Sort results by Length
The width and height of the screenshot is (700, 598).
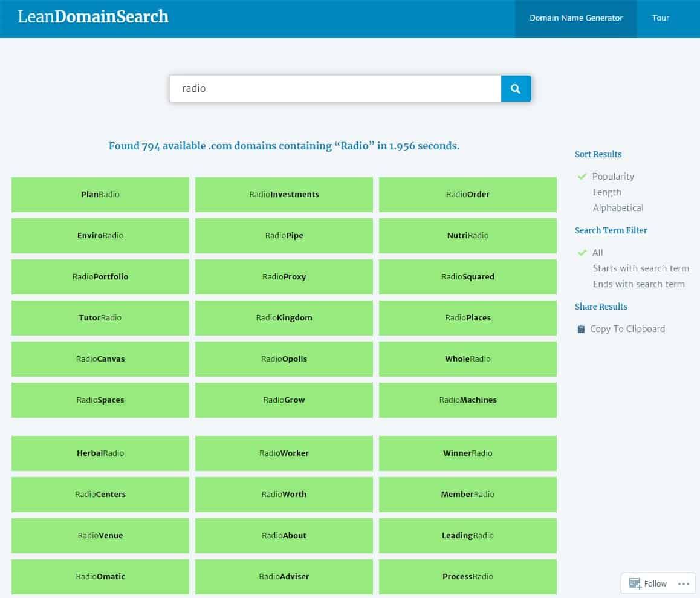607,192
